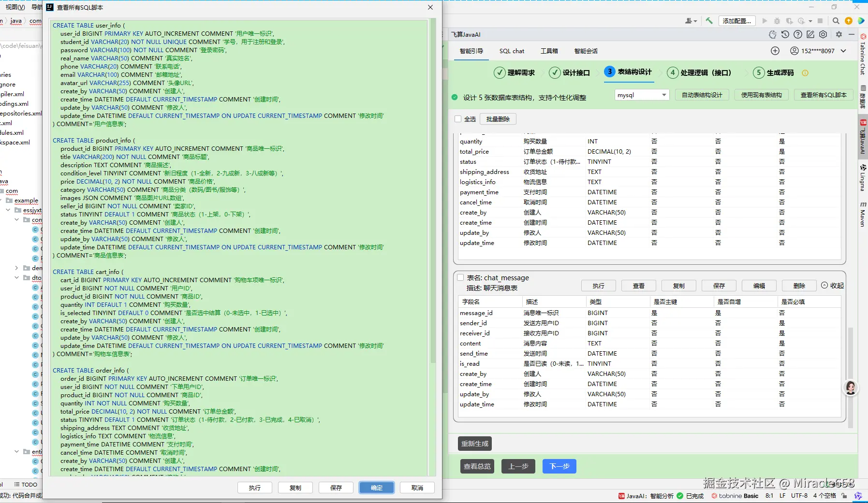Click the 批量删除 batch delete button
This screenshot has height=503, width=868.
pos(498,119)
